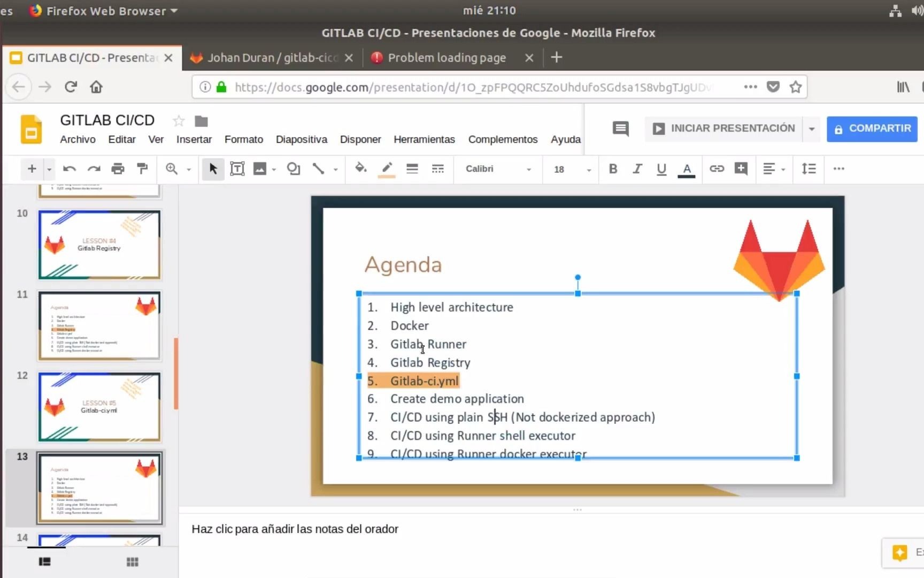Select the line tool
Viewport: 924px width, 578px height.
[x=319, y=169]
